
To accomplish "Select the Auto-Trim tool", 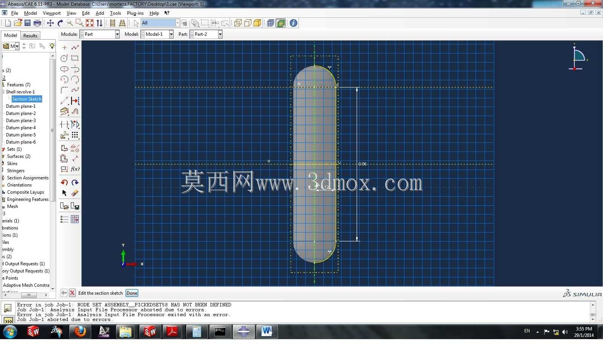I will point(64,124).
